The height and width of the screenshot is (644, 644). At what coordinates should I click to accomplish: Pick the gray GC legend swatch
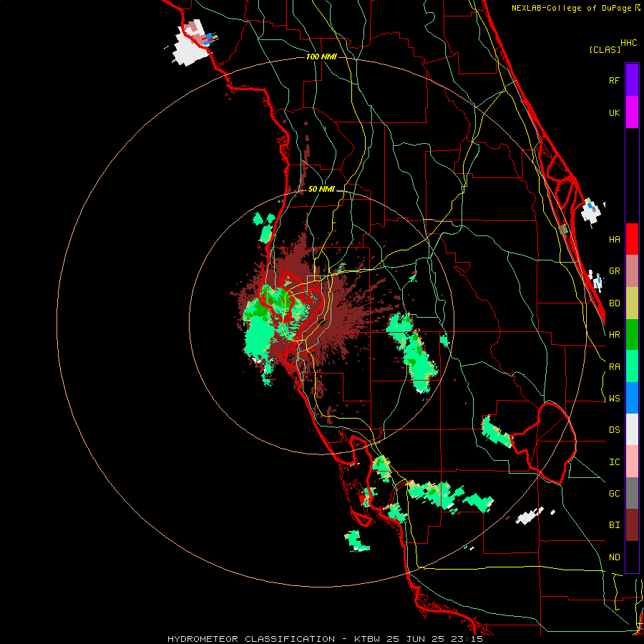click(632, 493)
